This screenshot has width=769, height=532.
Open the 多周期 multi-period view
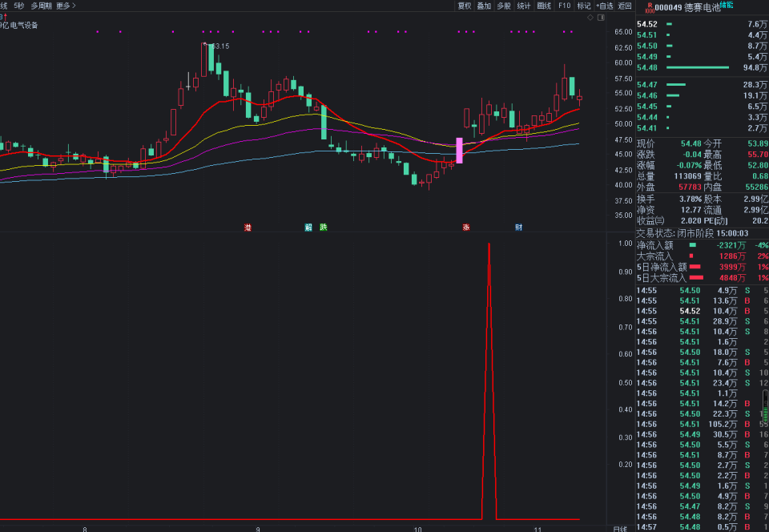(x=41, y=6)
